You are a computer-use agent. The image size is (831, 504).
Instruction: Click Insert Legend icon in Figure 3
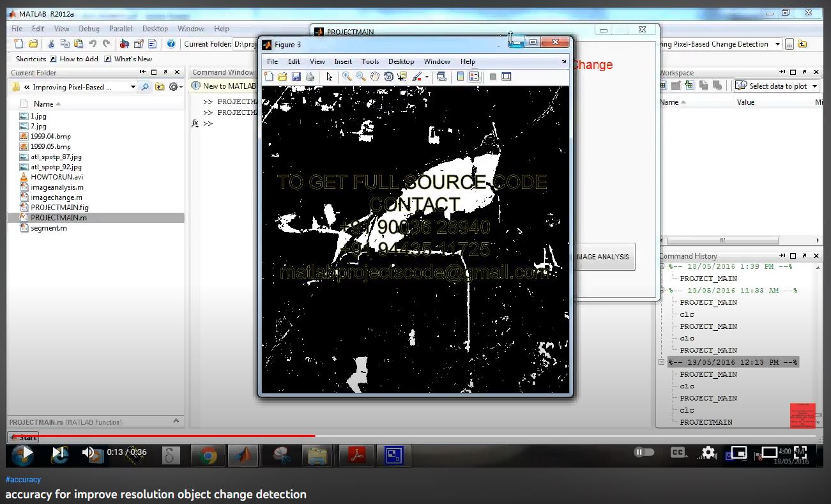point(474,77)
